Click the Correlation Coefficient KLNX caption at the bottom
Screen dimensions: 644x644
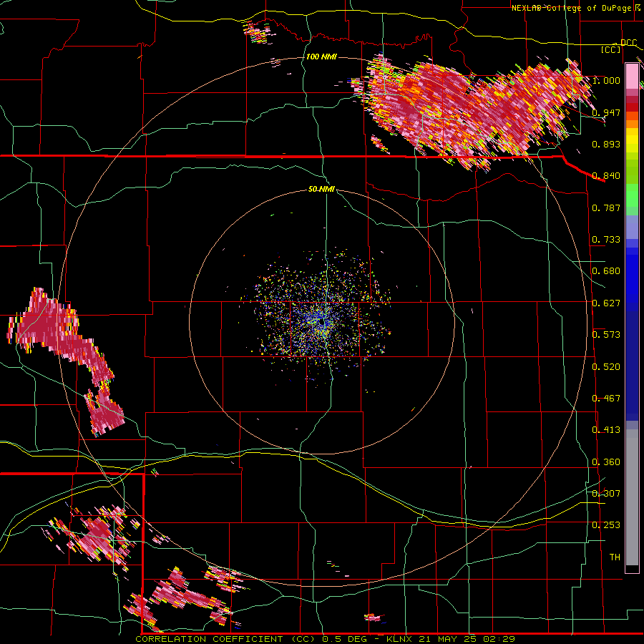326,639
